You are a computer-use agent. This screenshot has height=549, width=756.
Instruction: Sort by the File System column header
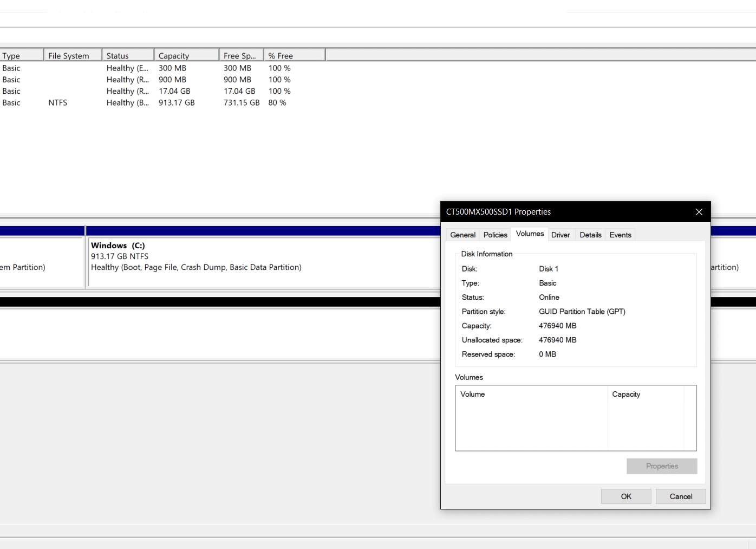coord(73,55)
